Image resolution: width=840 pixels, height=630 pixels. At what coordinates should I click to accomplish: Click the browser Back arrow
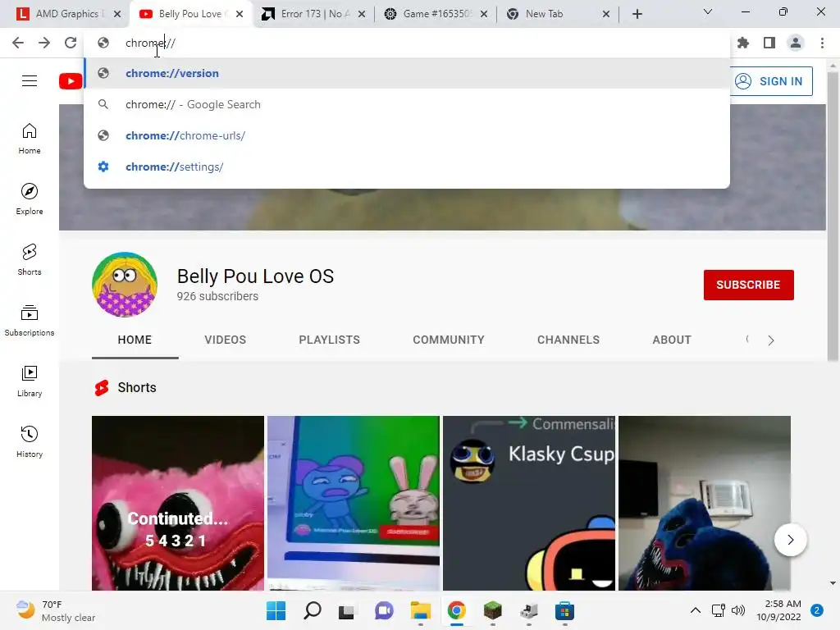pos(18,43)
